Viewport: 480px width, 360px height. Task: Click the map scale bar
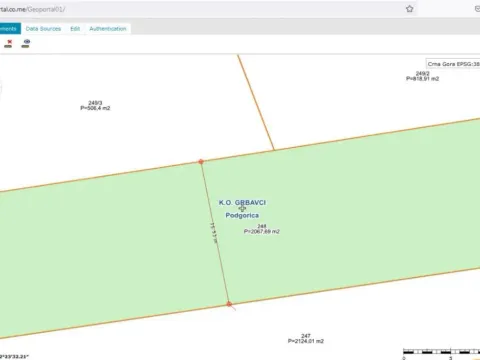click(x=442, y=352)
